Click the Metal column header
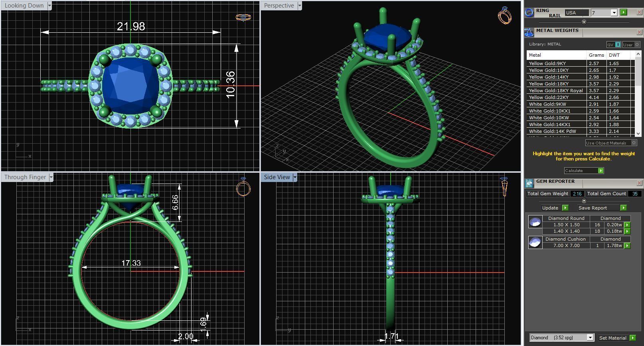Screen dimensions: 644x346 557,55
